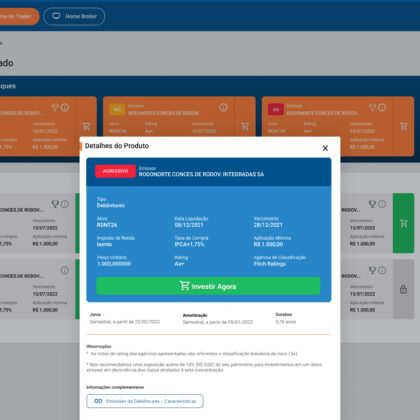Open the Home Broker button
Screen dimensions: 420x420
(x=74, y=16)
